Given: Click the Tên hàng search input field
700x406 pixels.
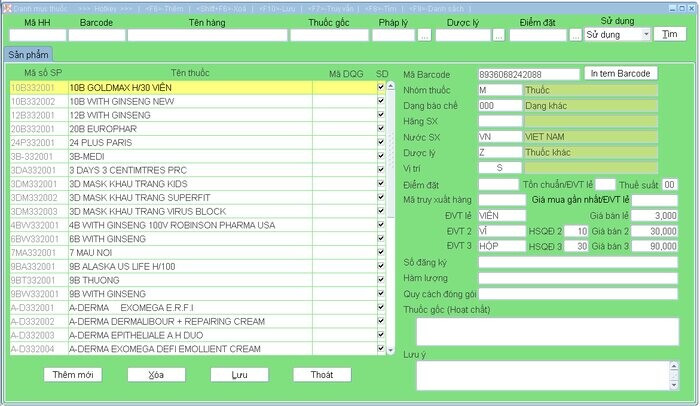Looking at the screenshot, I should [206, 35].
